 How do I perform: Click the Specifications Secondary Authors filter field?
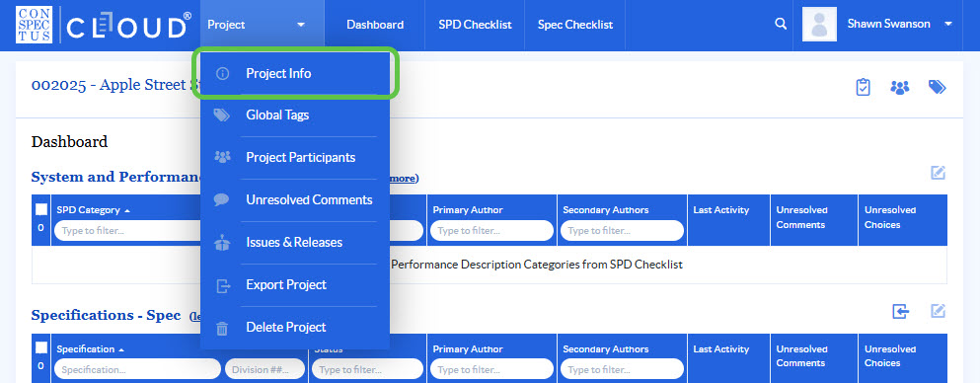(x=622, y=369)
